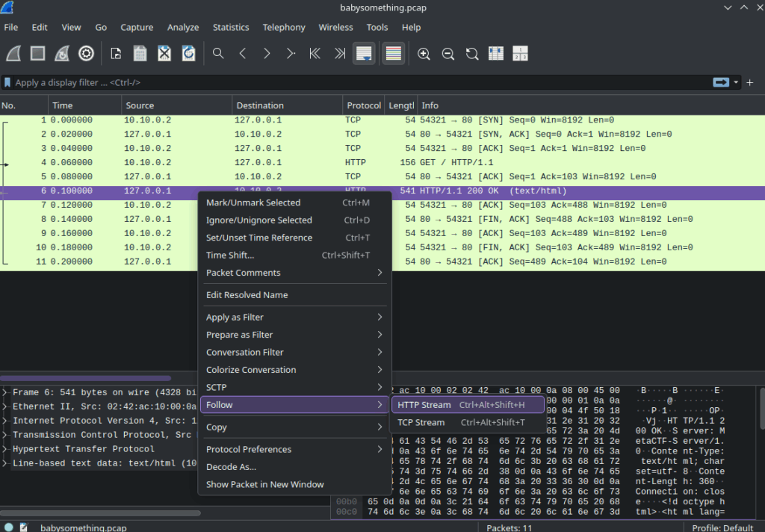The image size is (765, 532).
Task: Toggle packet list colorization
Action: [393, 53]
